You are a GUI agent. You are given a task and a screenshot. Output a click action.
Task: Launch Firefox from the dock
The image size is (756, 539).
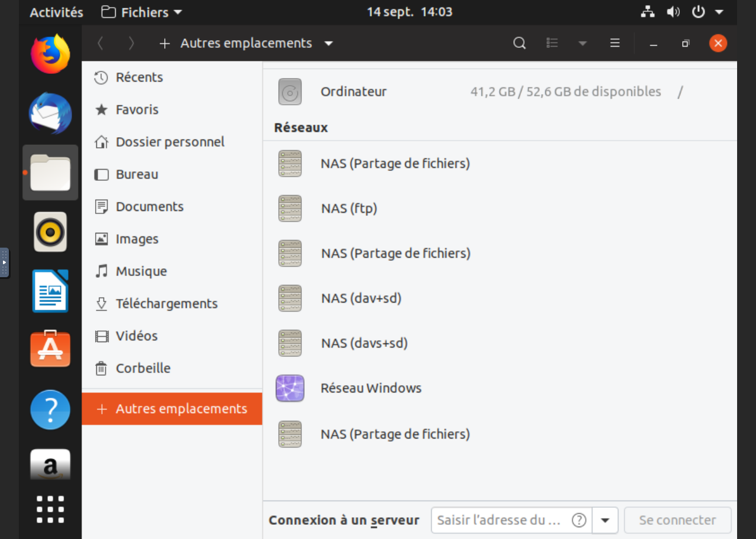tap(50, 54)
